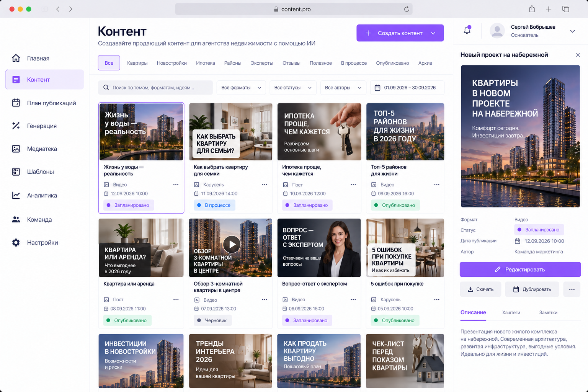Open the 'Квартира или аренда?' thumbnail
The height and width of the screenshot is (392, 588).
[x=141, y=248]
